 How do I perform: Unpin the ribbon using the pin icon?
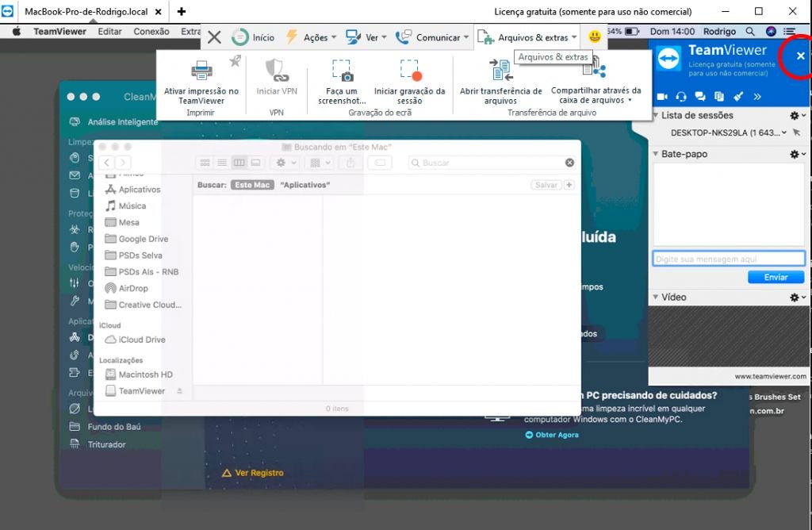[235, 61]
